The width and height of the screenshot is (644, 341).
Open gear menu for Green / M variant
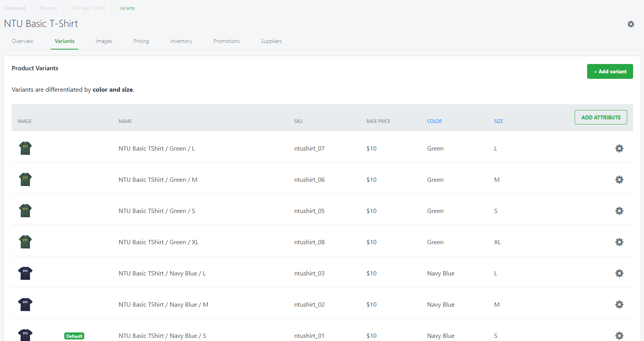point(619,179)
